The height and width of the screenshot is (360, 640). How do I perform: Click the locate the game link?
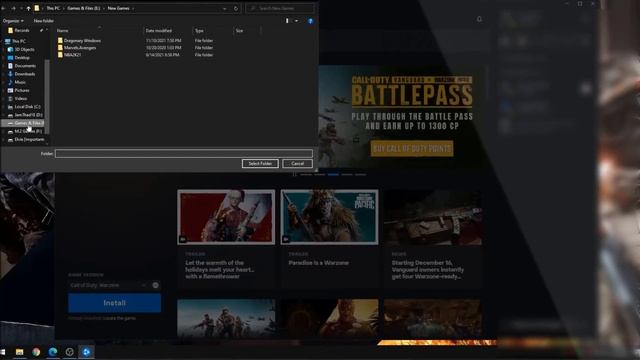click(119, 318)
